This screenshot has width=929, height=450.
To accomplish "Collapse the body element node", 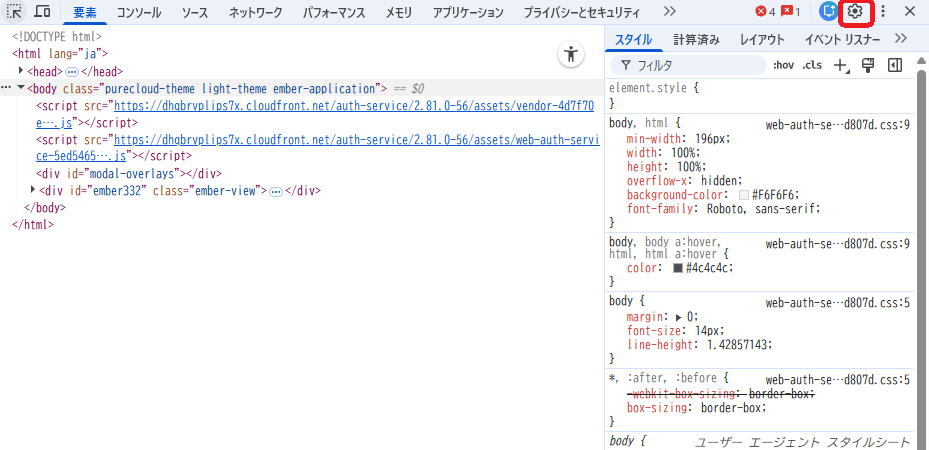I will click(x=21, y=88).
